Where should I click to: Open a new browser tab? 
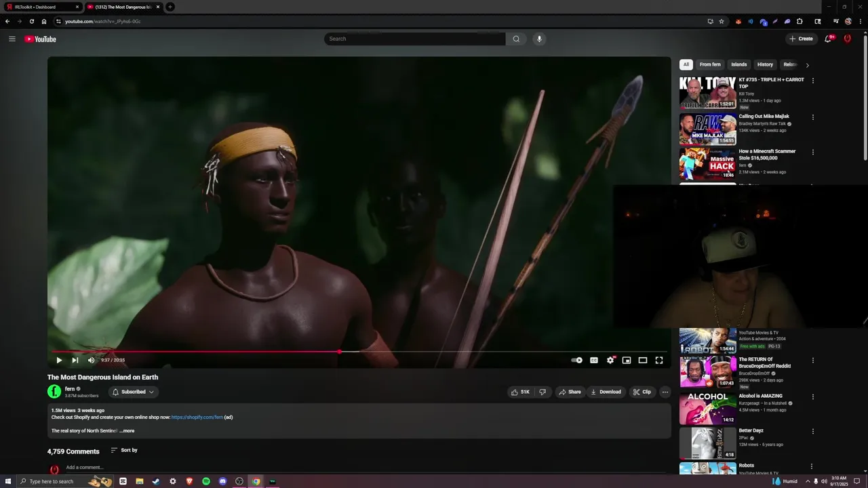[x=170, y=7]
